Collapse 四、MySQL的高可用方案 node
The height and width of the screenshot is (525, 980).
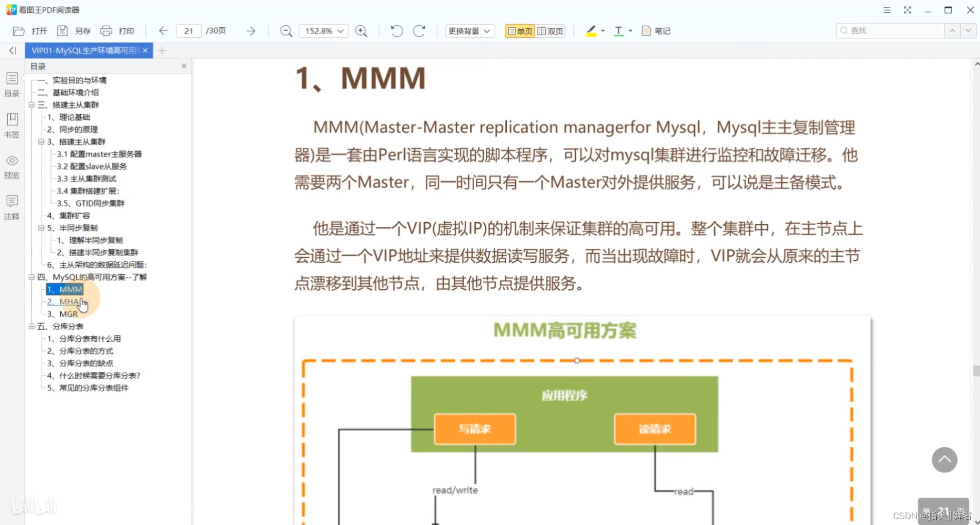pyautogui.click(x=32, y=277)
